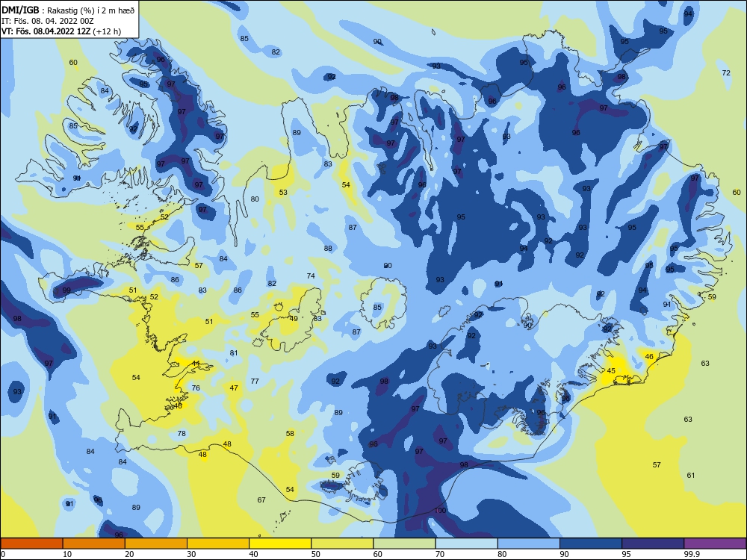Click the '45' humidity value on the map

pos(611,370)
